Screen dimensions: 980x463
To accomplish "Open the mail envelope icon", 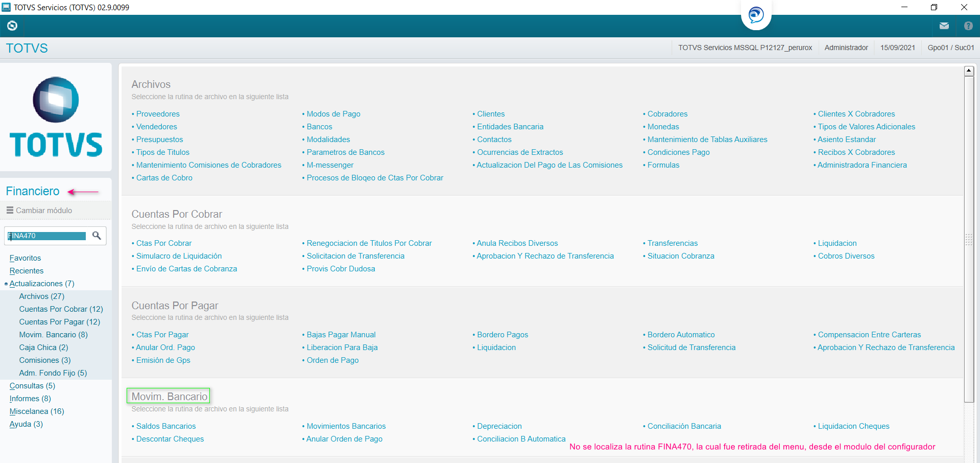I will coord(944,26).
